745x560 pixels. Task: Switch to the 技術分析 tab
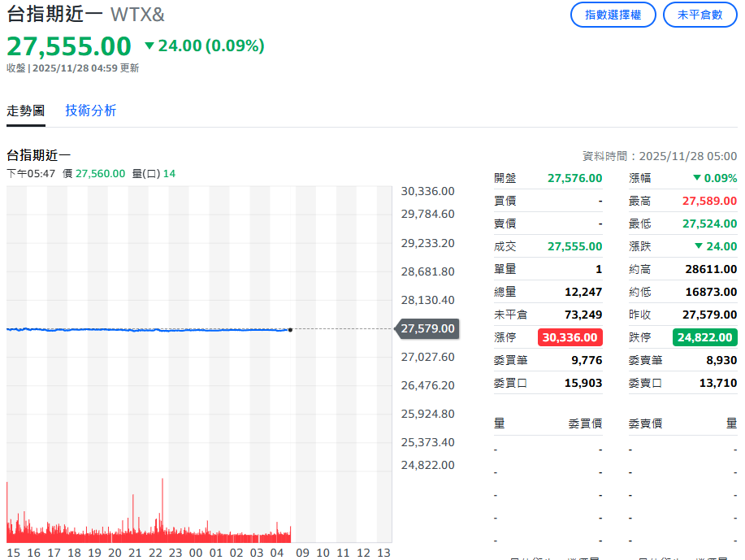[91, 111]
